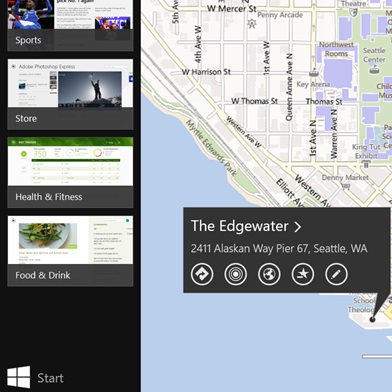Click the King Tut Exhibit museum icon

366,164
